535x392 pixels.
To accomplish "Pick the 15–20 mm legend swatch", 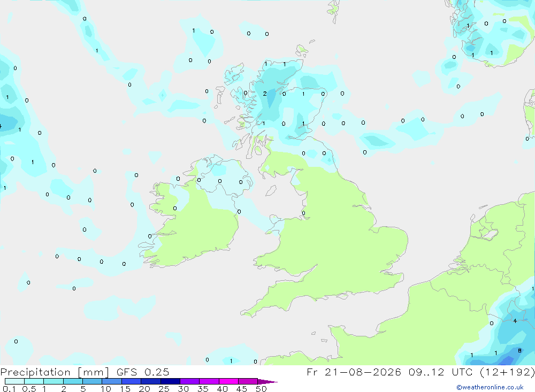I will (131, 381).
